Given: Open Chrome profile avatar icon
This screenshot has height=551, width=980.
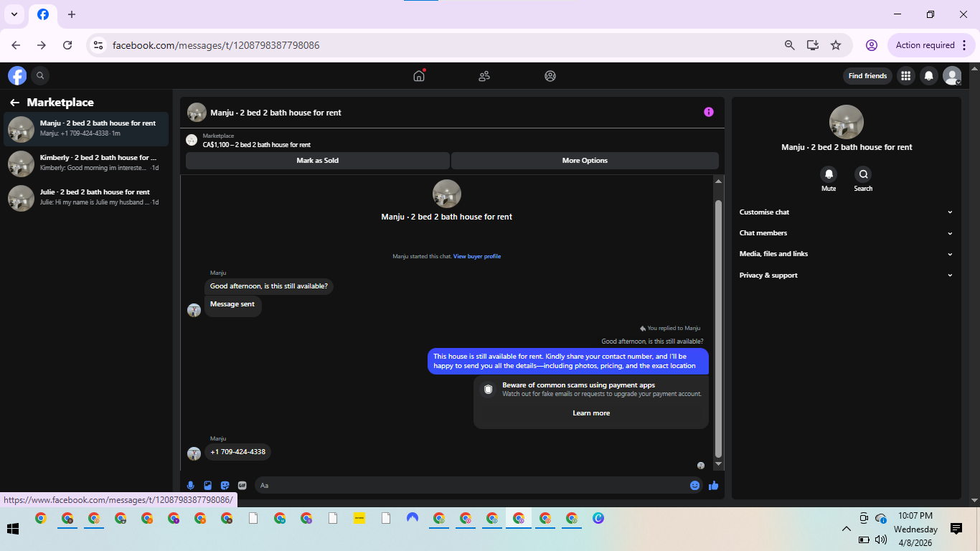Looking at the screenshot, I should click(x=872, y=45).
